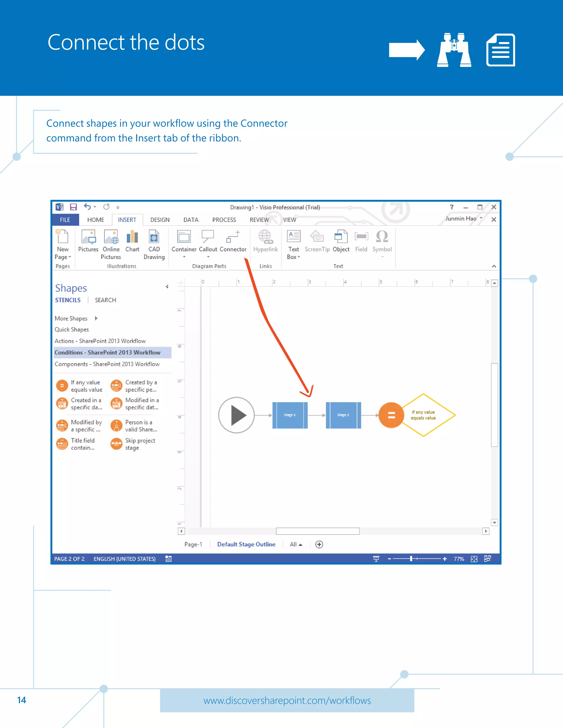Add a new page with plus button
This screenshot has height=728, width=563.
click(x=319, y=544)
